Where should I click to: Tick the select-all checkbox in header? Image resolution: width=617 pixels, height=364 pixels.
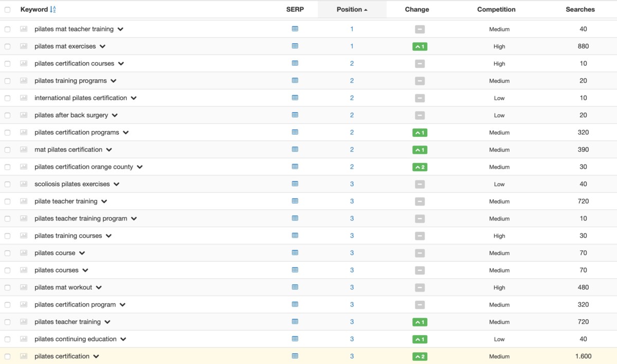8,9
